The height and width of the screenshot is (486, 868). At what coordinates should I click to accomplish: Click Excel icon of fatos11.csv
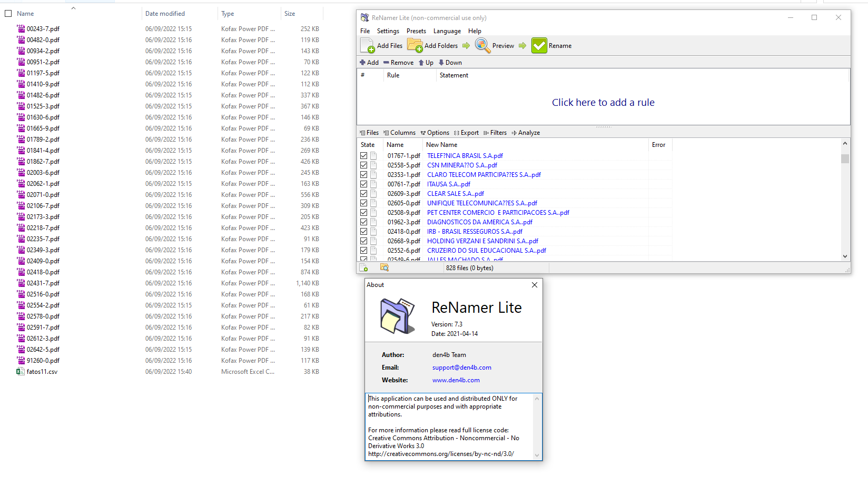pyautogui.click(x=21, y=371)
